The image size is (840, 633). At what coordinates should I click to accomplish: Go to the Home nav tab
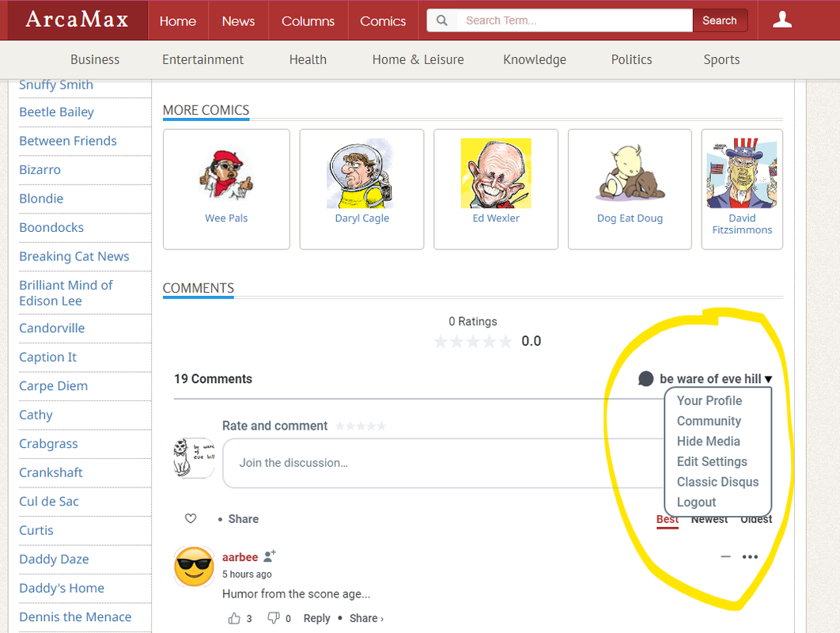tap(178, 21)
